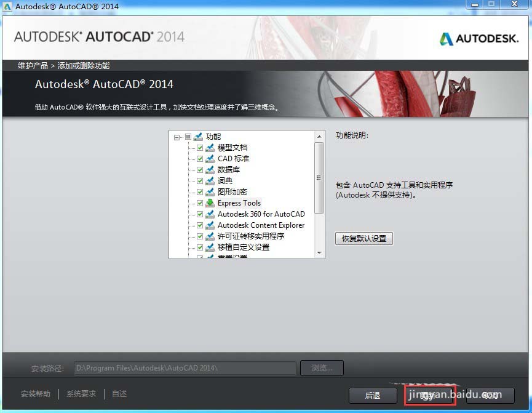Screen dimensions: 532x413
Task: Open the 系统要求 link
Action: (81, 394)
